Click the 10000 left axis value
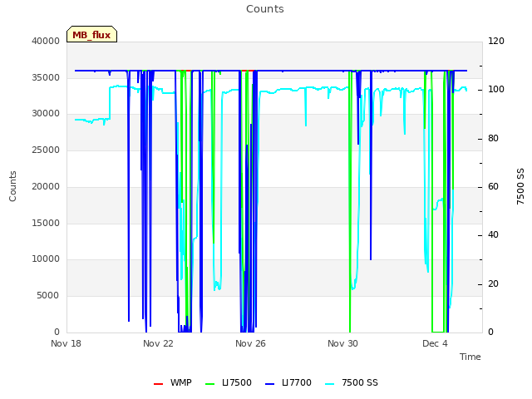The height and width of the screenshot is (399, 532). click(x=46, y=259)
